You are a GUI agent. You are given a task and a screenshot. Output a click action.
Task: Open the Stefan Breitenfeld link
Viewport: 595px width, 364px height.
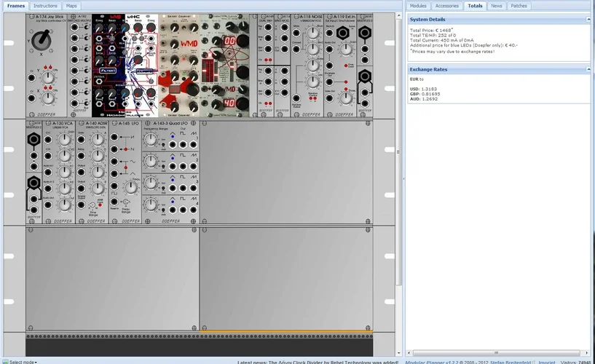click(511, 362)
